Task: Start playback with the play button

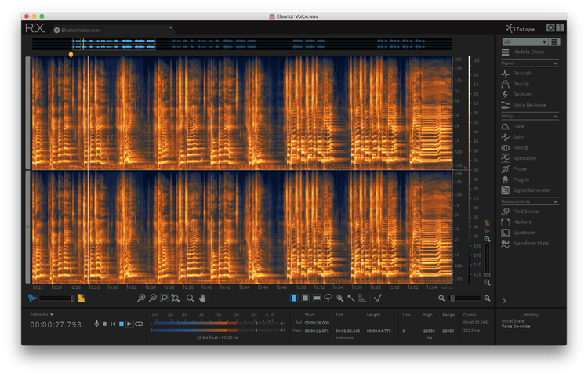Action: pos(129,324)
